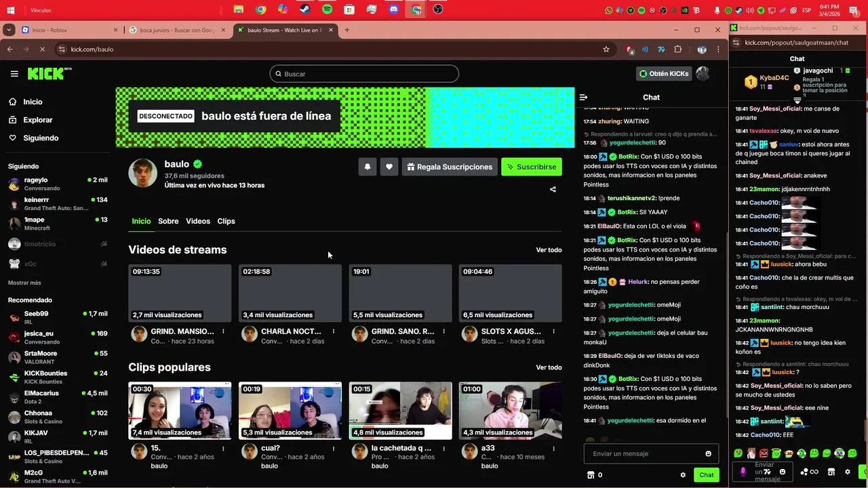Switch to the Clips tab
868x488 pixels.
226,221
